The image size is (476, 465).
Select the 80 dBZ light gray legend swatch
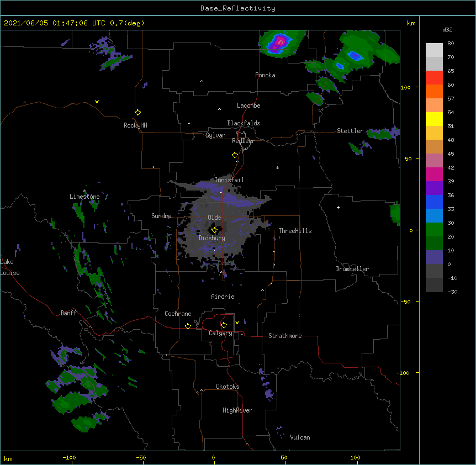[x=434, y=50]
